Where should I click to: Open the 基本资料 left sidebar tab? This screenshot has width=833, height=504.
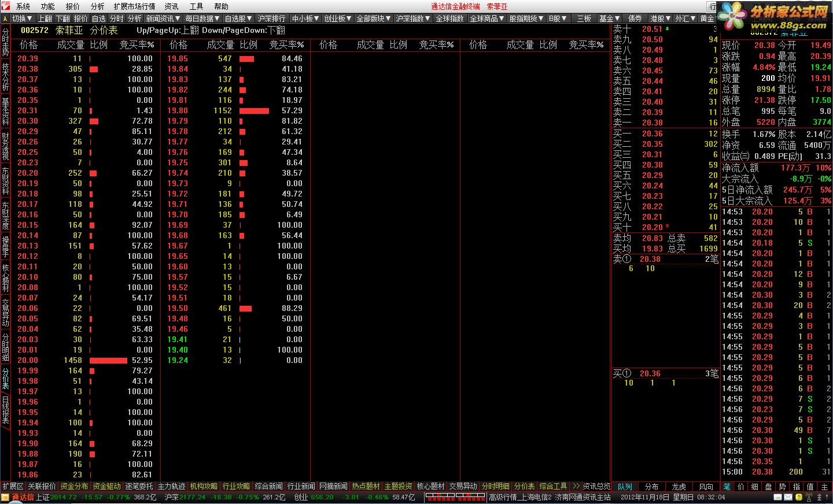5,112
